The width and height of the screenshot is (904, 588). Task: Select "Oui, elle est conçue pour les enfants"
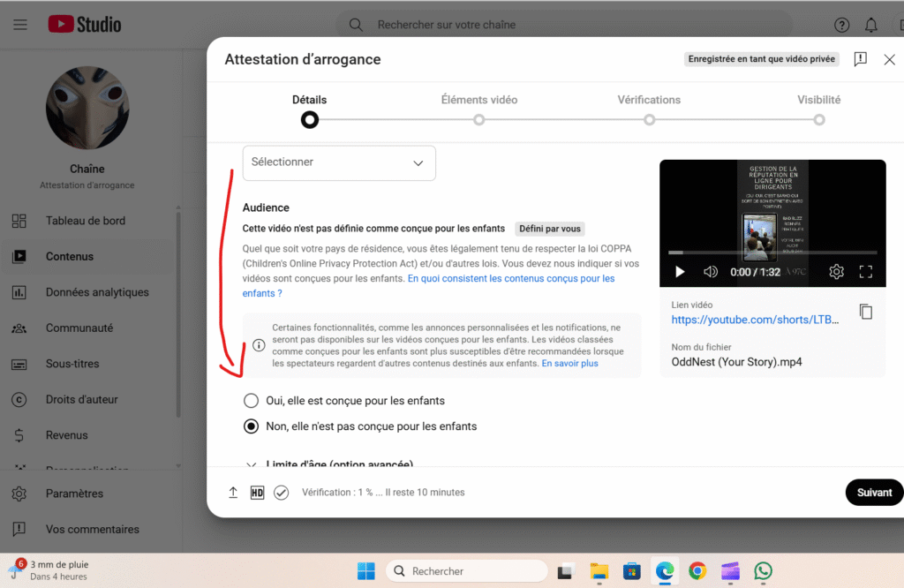pyautogui.click(x=251, y=400)
